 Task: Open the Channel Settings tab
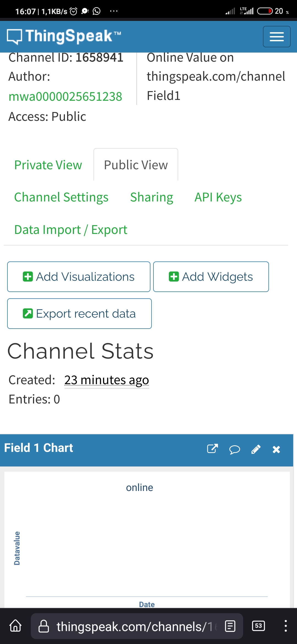point(61,197)
